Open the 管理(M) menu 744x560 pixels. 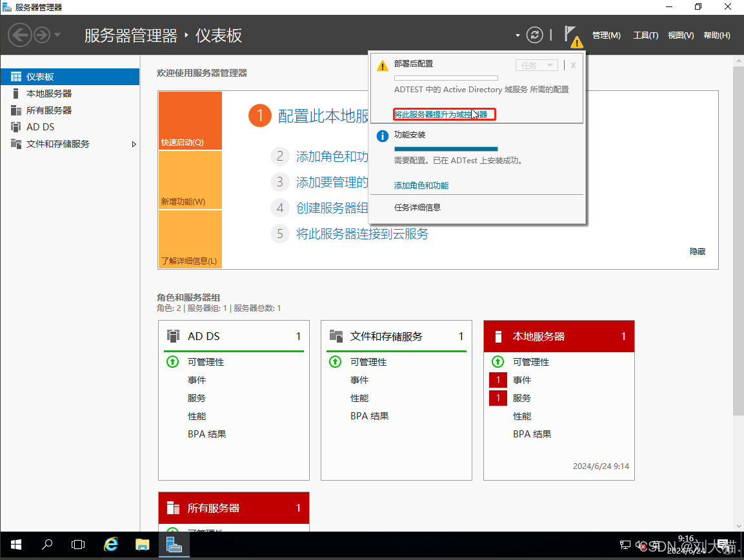tap(607, 35)
